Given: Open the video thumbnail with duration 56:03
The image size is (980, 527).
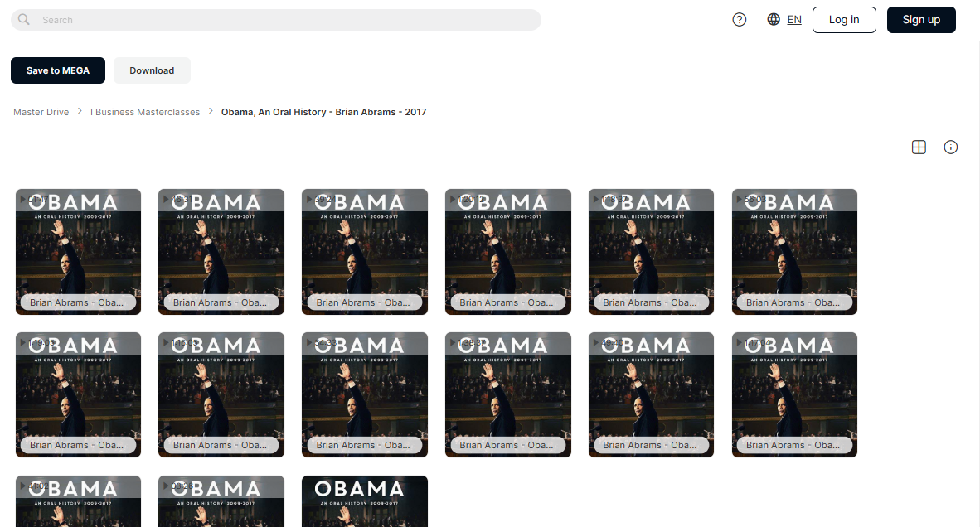Looking at the screenshot, I should click(794, 252).
